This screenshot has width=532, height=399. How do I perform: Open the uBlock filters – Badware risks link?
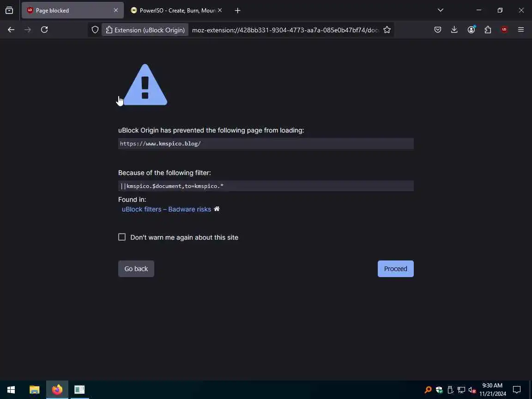pos(166,209)
